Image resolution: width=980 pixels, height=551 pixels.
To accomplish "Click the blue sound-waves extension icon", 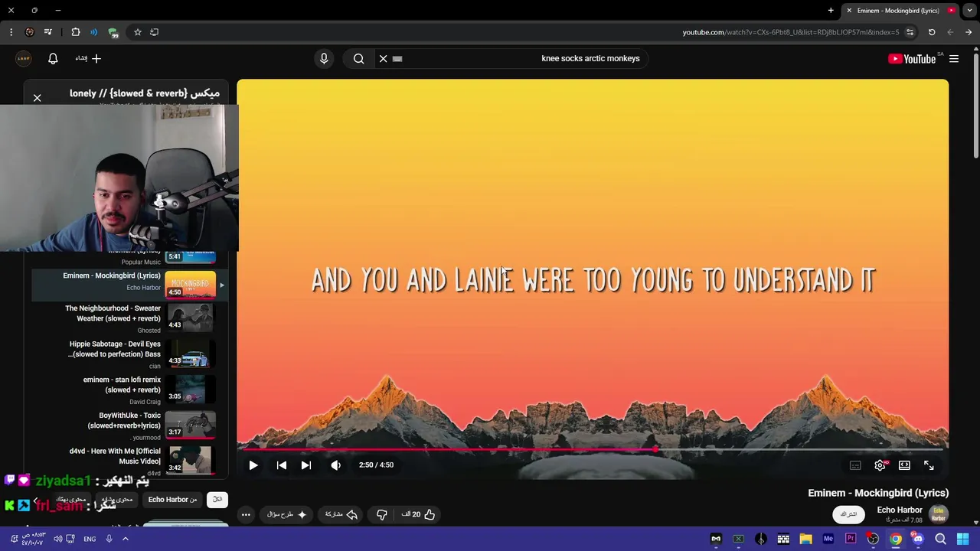I will pyautogui.click(x=93, y=32).
